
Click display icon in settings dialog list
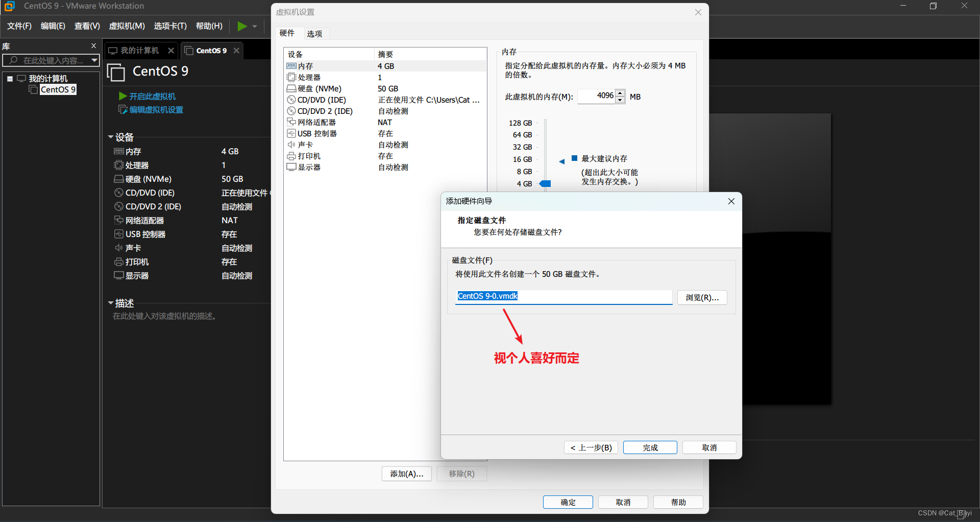tap(291, 167)
